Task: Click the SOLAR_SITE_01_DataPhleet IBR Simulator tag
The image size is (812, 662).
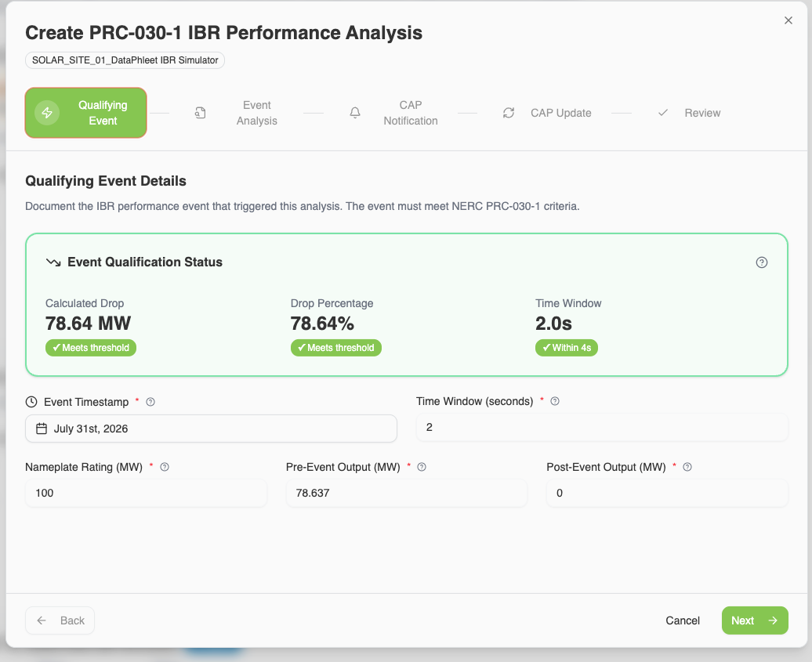Action: coord(125,60)
